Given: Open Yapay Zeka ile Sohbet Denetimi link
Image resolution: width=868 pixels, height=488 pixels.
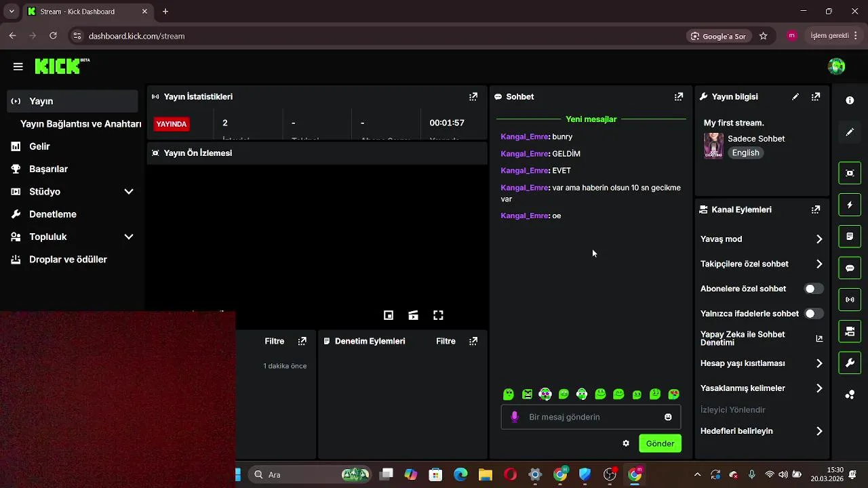Looking at the screenshot, I should pyautogui.click(x=762, y=338).
